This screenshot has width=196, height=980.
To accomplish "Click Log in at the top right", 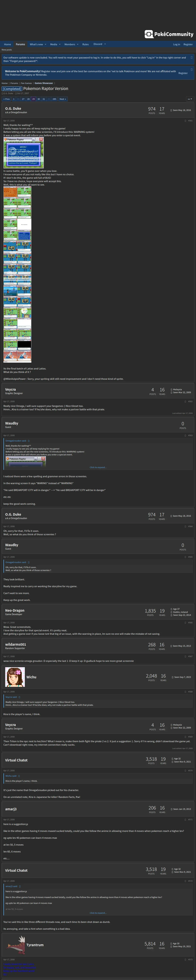I will coord(177,45).
